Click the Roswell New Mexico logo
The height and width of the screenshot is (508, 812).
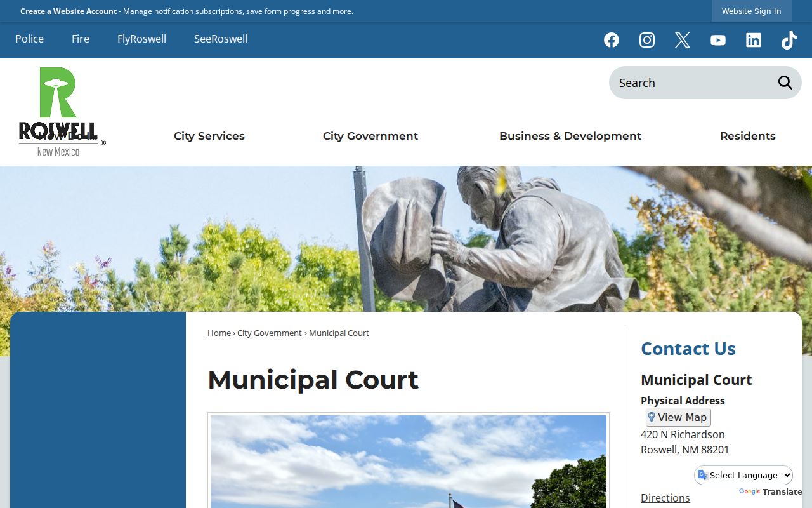(61, 112)
